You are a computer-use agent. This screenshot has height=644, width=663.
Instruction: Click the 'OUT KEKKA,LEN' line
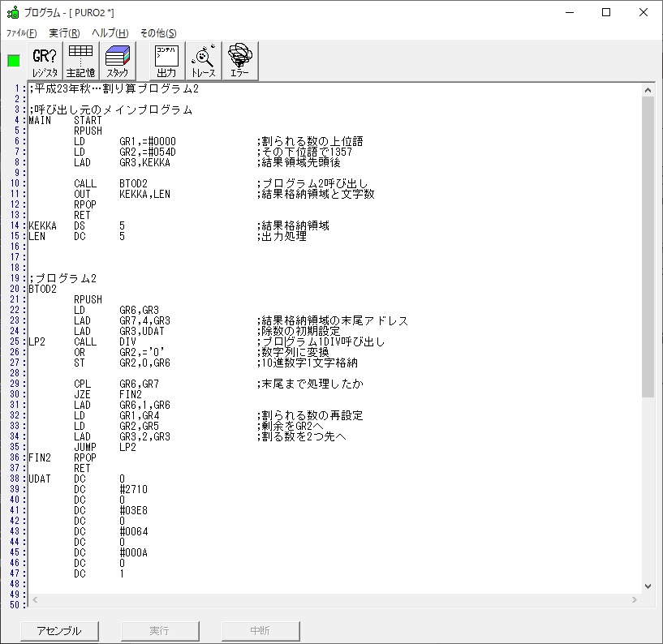pyautogui.click(x=123, y=195)
